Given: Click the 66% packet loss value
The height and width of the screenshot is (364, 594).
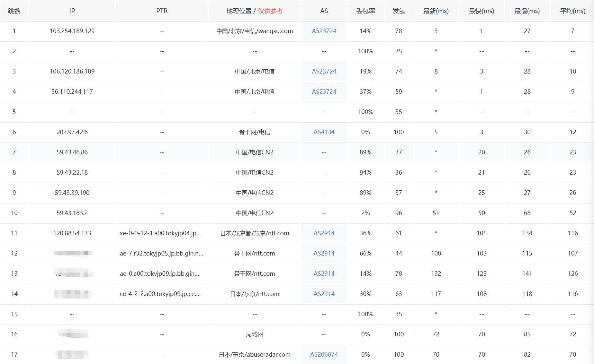Looking at the screenshot, I should tap(365, 253).
